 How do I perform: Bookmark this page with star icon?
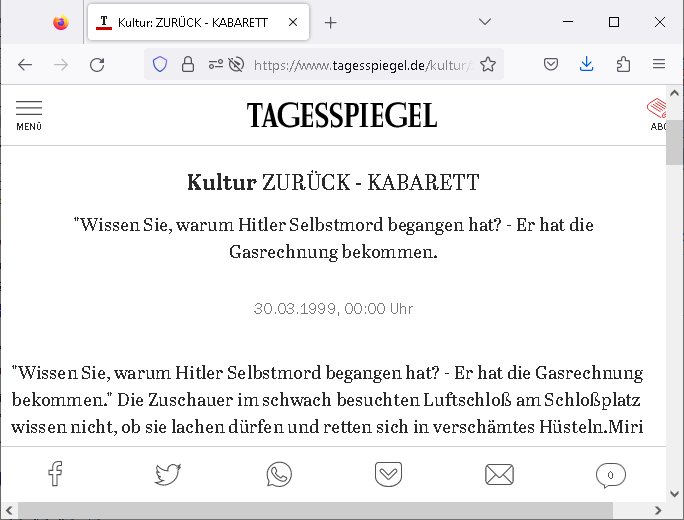488,65
